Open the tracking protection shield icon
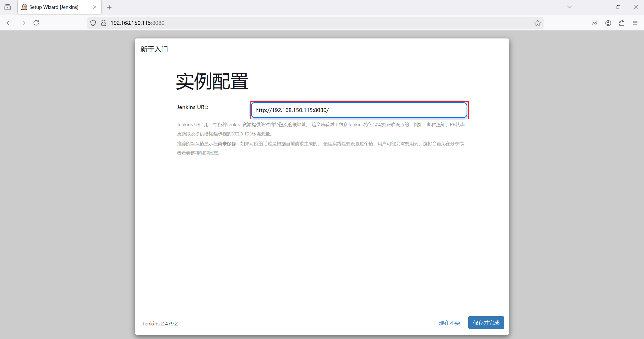This screenshot has width=644, height=339. [93, 23]
